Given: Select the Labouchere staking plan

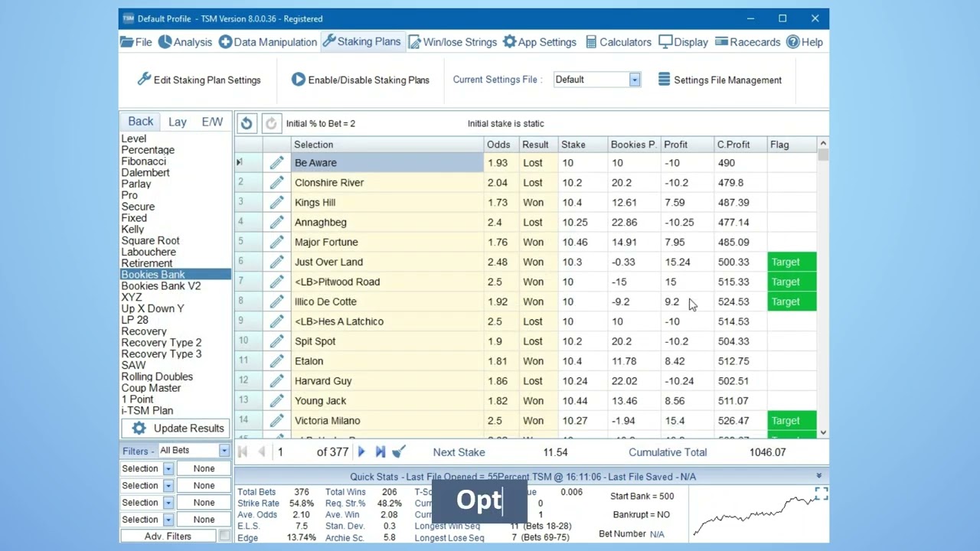Looking at the screenshot, I should click(149, 252).
